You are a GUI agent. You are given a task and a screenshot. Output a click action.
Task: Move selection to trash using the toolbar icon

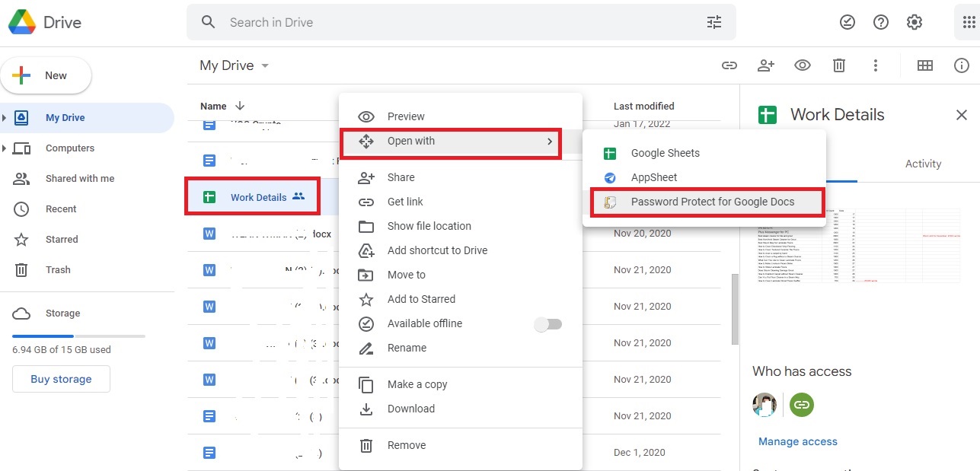click(x=838, y=65)
